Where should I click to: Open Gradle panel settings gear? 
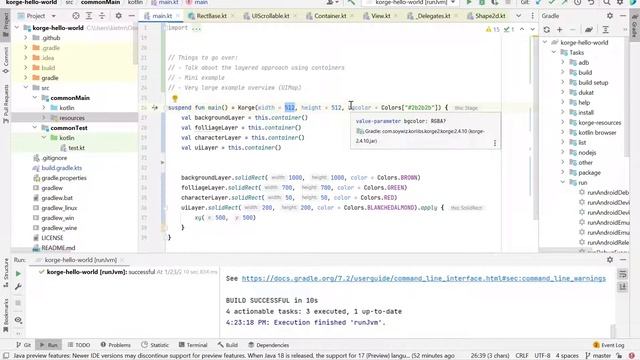tap(610, 16)
